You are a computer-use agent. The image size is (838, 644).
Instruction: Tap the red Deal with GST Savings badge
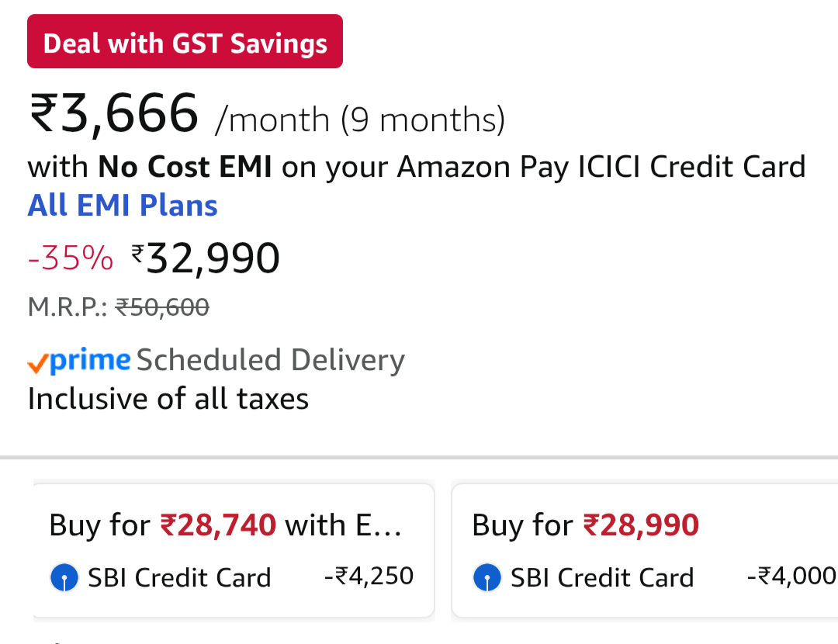185,42
